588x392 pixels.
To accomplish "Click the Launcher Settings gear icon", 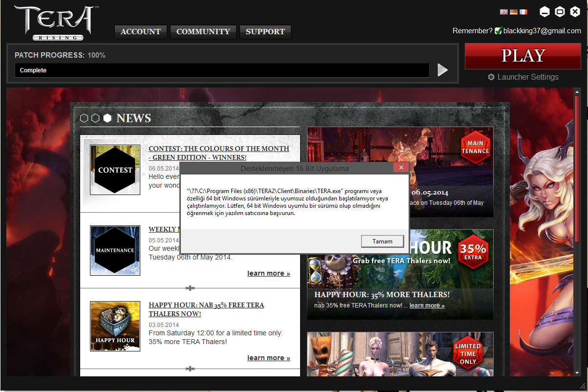I will (x=491, y=77).
